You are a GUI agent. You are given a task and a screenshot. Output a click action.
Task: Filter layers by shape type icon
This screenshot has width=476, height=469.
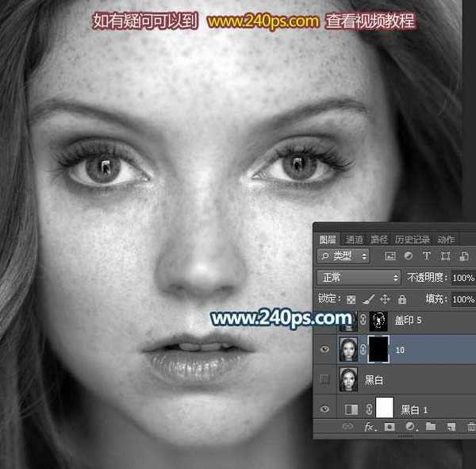[445, 256]
